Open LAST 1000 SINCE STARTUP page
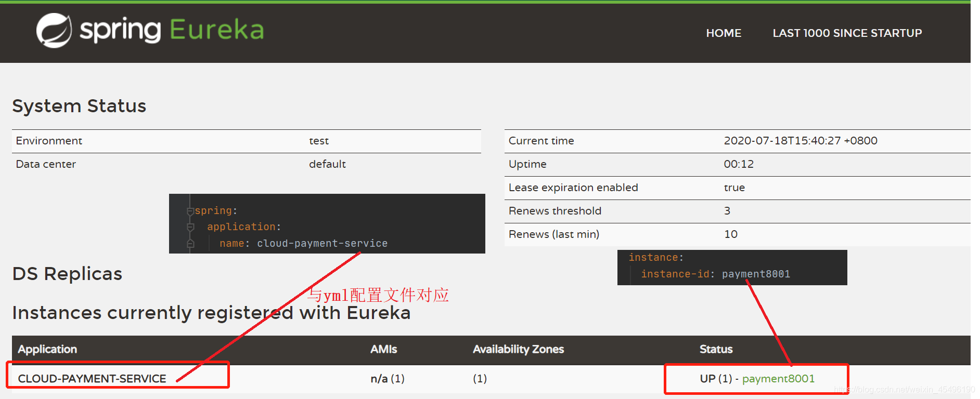The image size is (980, 399). (847, 33)
